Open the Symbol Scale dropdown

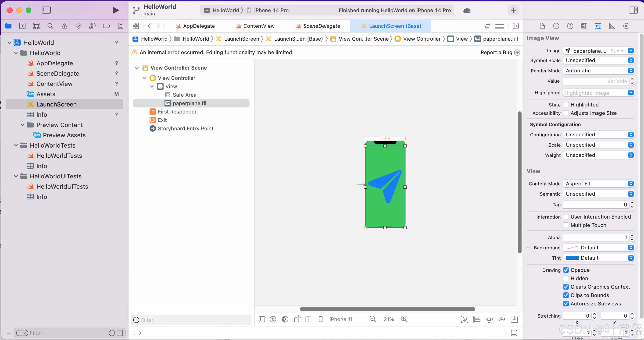coord(598,60)
